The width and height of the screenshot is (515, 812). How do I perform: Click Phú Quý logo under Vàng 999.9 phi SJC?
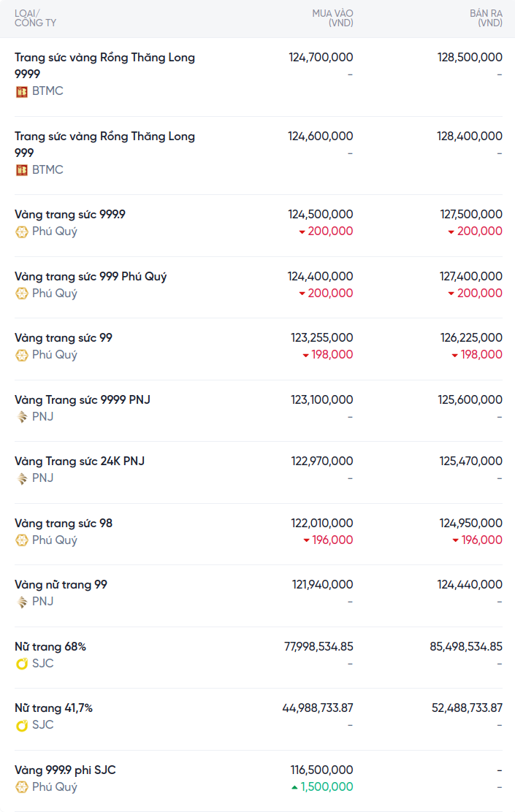click(22, 787)
